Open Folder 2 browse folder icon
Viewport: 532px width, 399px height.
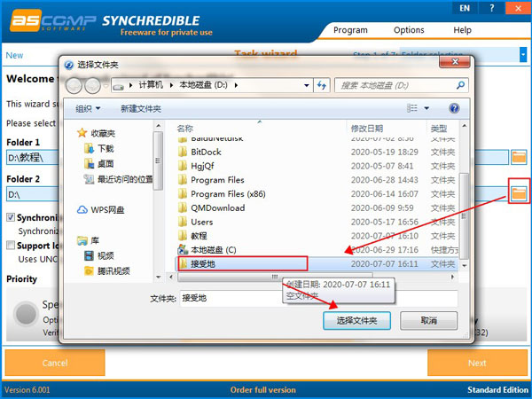[519, 193]
